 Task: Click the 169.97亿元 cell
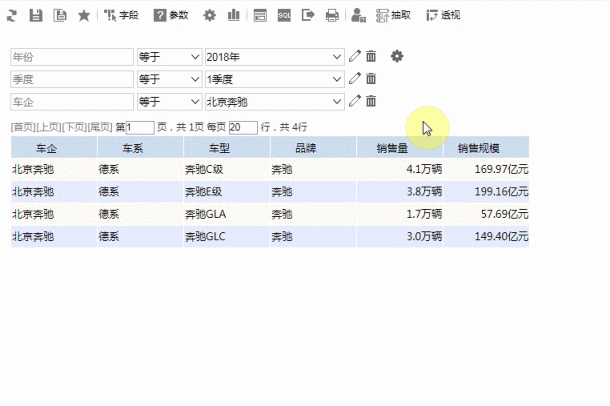tap(486, 169)
